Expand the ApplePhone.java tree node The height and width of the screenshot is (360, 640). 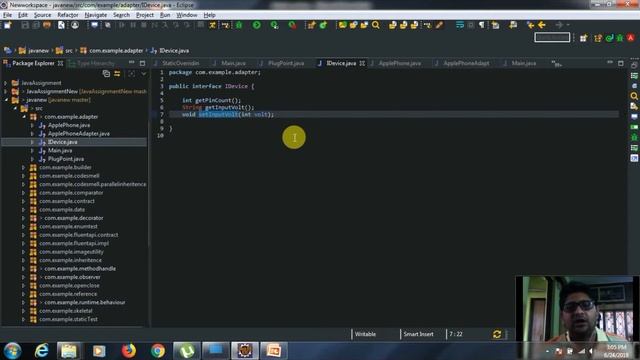[32, 125]
